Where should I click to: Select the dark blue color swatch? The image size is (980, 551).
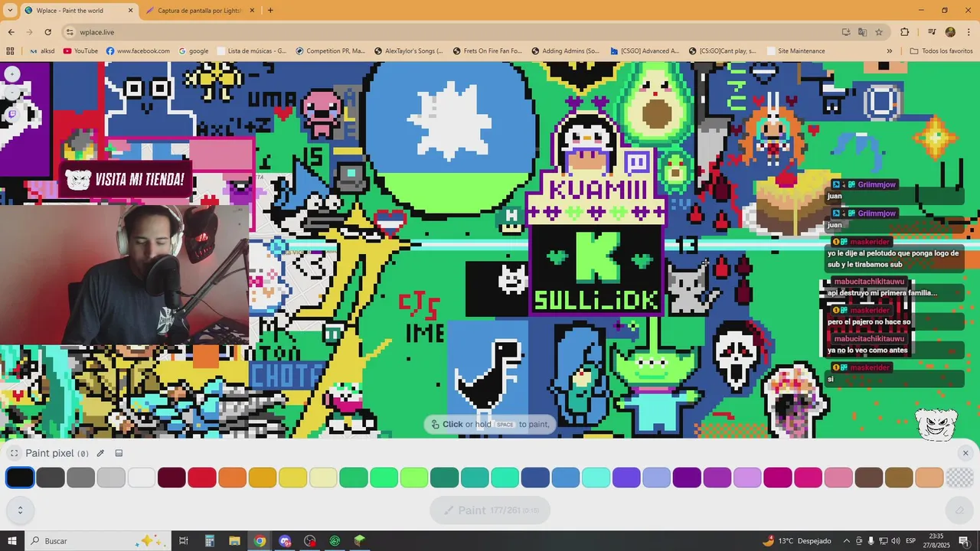pyautogui.click(x=536, y=478)
